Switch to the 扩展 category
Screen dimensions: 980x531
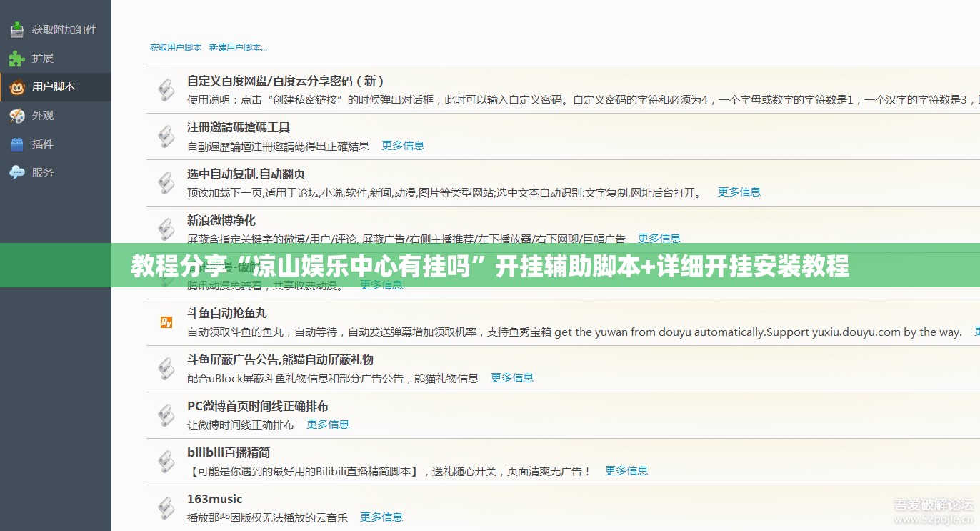coord(55,59)
